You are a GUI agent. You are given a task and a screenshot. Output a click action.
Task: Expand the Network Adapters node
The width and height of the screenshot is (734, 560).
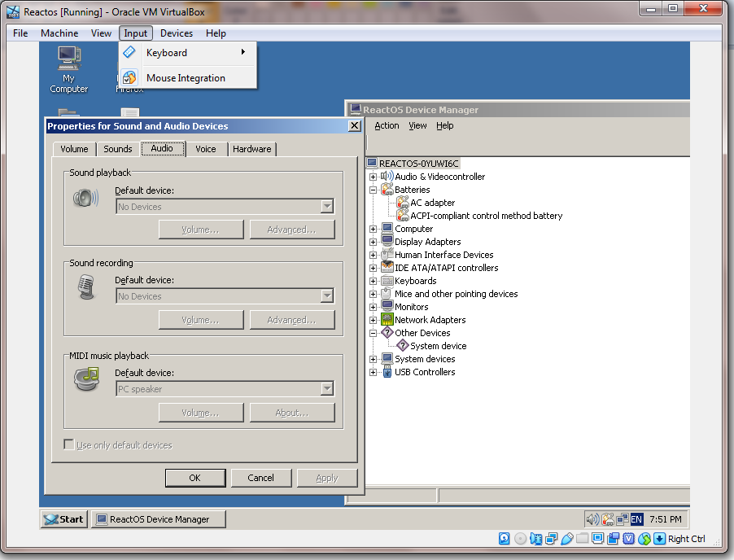pyautogui.click(x=373, y=320)
